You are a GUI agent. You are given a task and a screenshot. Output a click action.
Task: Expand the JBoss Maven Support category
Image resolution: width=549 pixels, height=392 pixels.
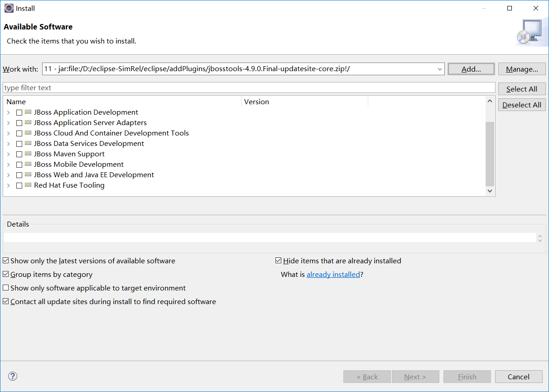click(9, 154)
